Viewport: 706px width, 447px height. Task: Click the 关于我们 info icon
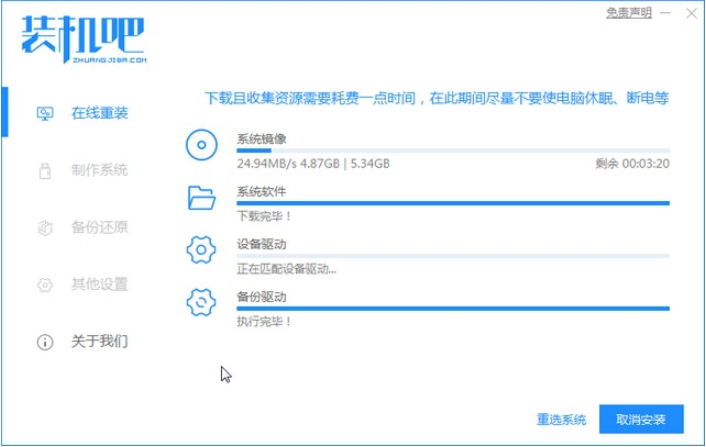click(44, 342)
